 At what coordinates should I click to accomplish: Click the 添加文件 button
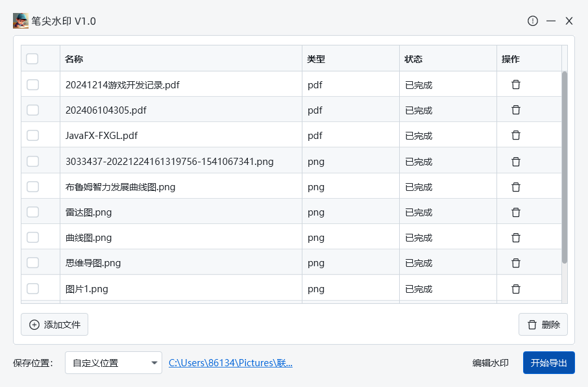(x=55, y=325)
